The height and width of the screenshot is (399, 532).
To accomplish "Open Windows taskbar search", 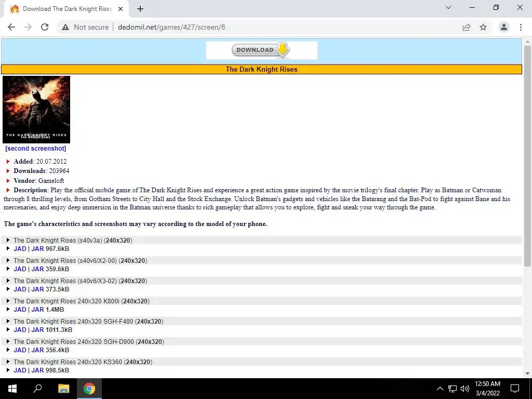I will [37, 389].
